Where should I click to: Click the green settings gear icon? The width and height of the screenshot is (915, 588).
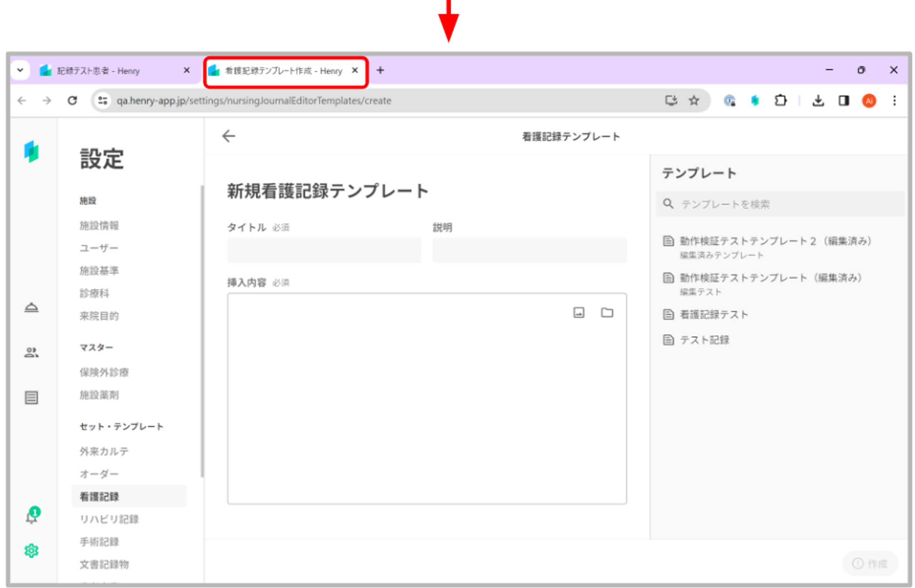(32, 551)
